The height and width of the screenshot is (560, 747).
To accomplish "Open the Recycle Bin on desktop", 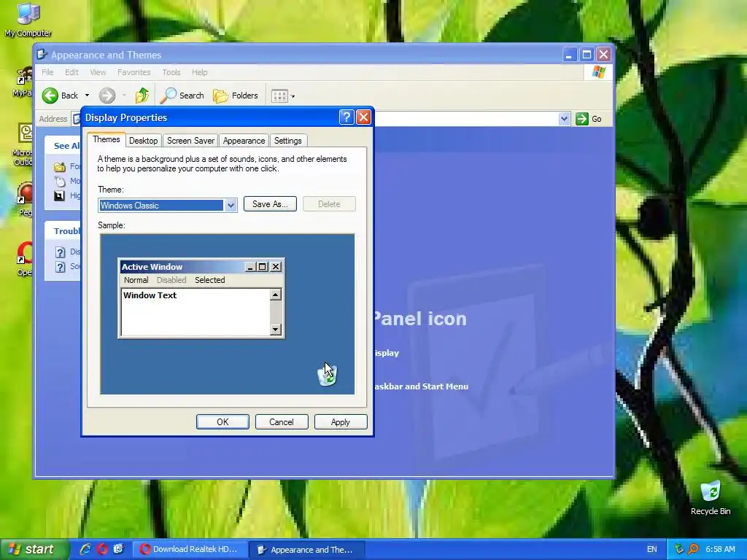I will tap(711, 497).
